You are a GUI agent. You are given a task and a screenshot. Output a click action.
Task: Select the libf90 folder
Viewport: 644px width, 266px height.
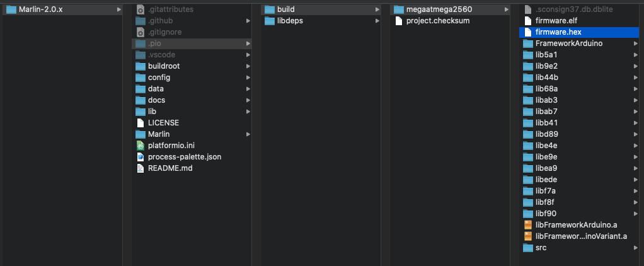(x=581, y=214)
